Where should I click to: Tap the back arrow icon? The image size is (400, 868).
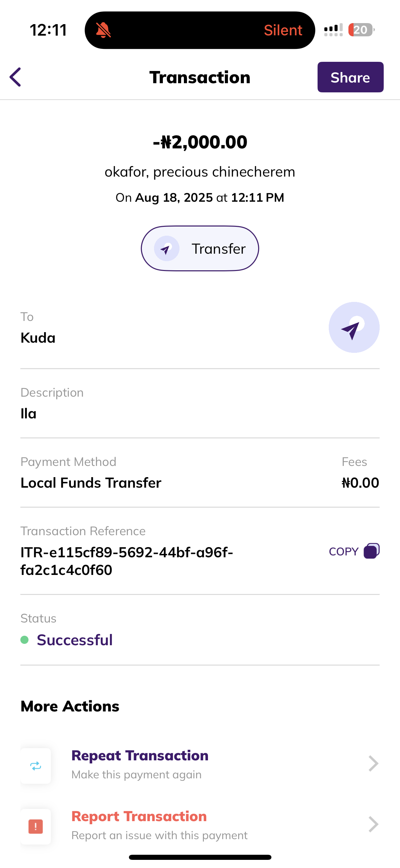click(16, 77)
